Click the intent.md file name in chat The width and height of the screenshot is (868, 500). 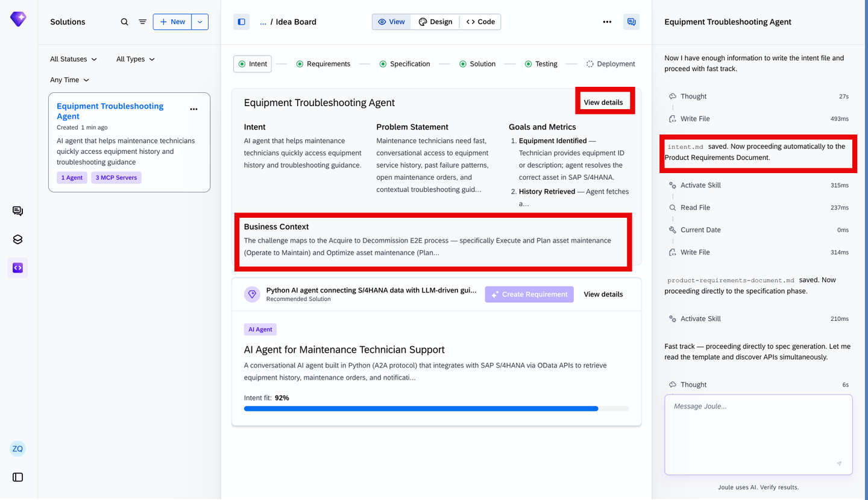coord(685,147)
